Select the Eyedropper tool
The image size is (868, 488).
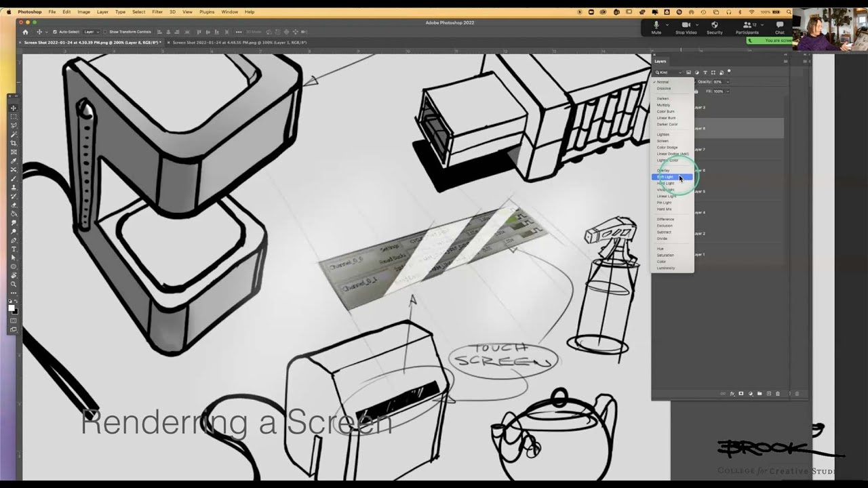(14, 161)
